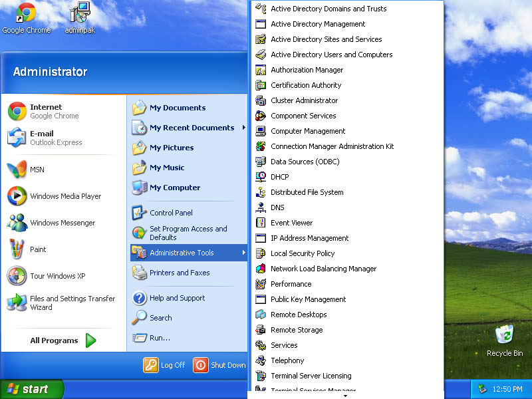Open Help and Support
This screenshot has height=399, width=532.
188,298
